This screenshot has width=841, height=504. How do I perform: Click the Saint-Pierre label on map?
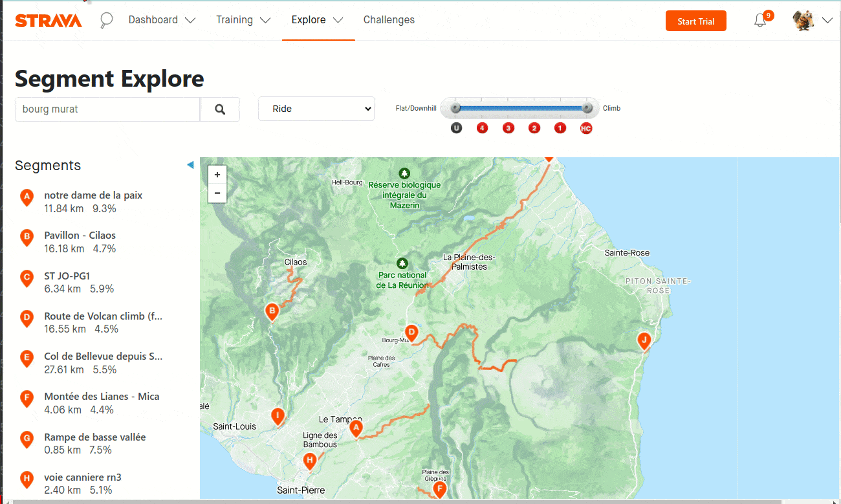(x=301, y=490)
